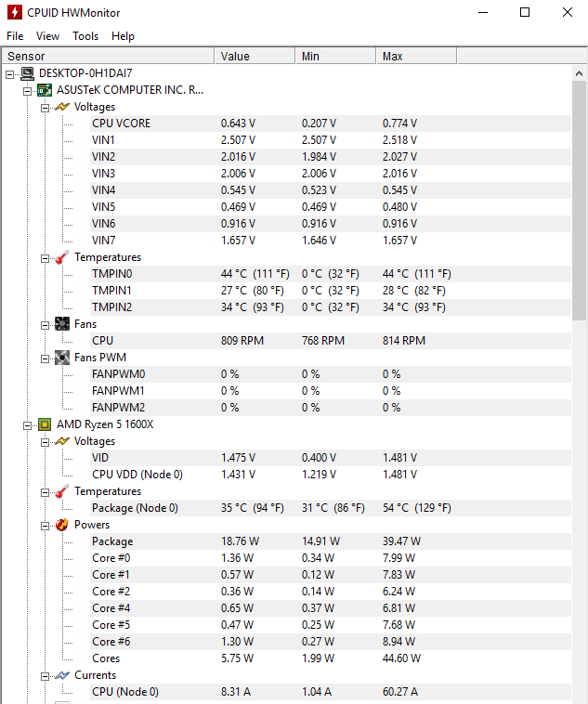Collapse the Ryzen Voltages group
This screenshot has height=704, width=588.
(x=45, y=442)
